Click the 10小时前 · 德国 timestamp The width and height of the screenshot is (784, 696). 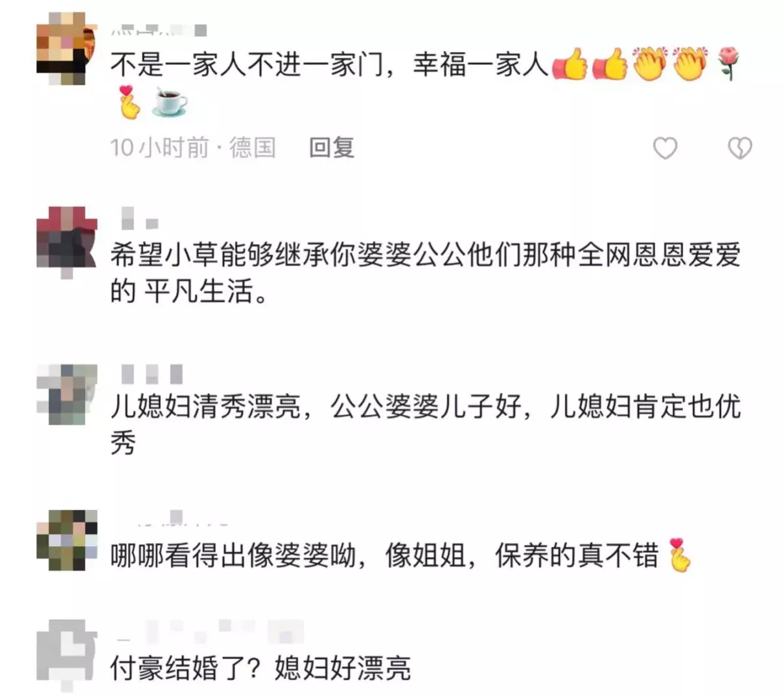(193, 148)
